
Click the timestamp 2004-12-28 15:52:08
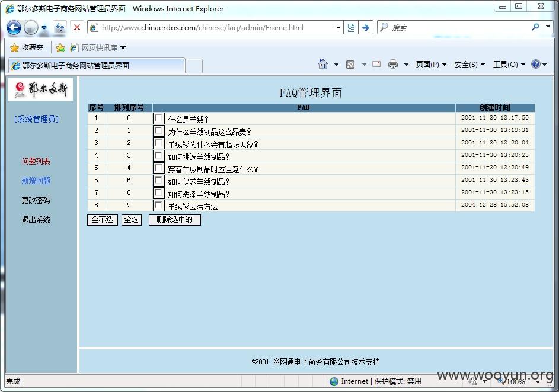(x=495, y=205)
